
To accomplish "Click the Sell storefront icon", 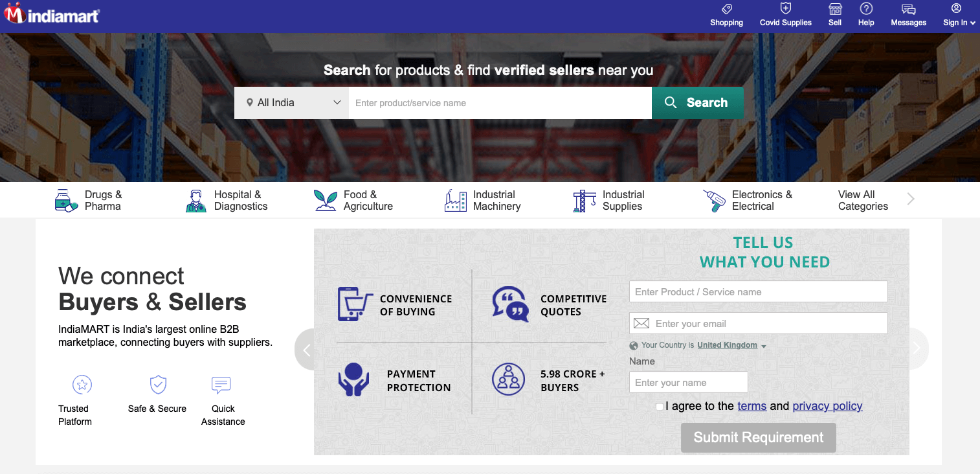I will tap(835, 9).
